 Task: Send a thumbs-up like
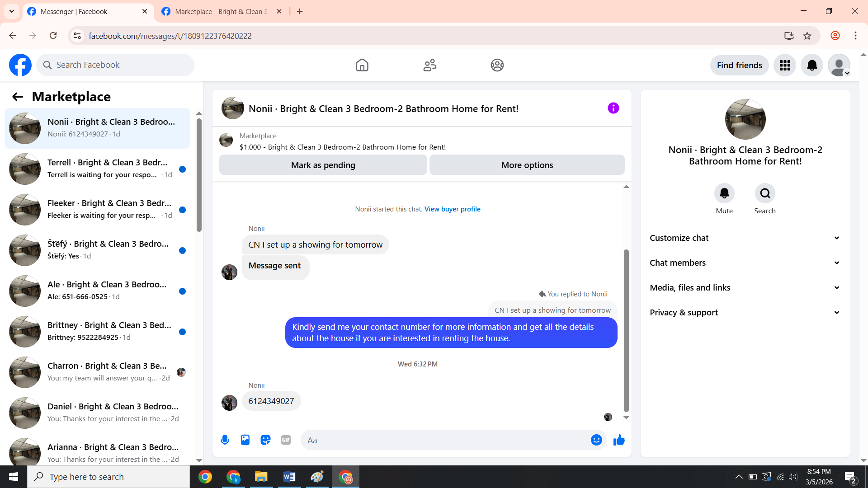tap(619, 440)
